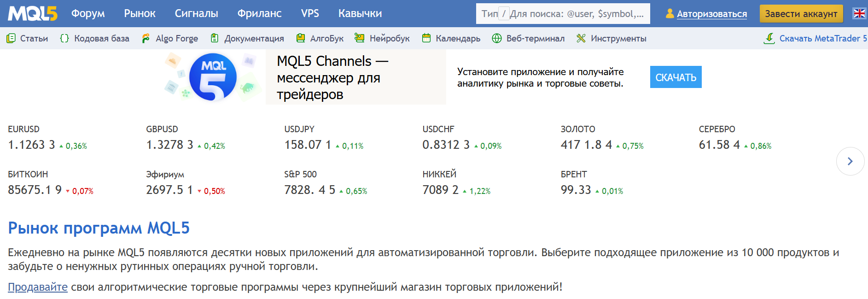Open the S&P 500 quote
This screenshot has width=868, height=299.
tap(326, 183)
